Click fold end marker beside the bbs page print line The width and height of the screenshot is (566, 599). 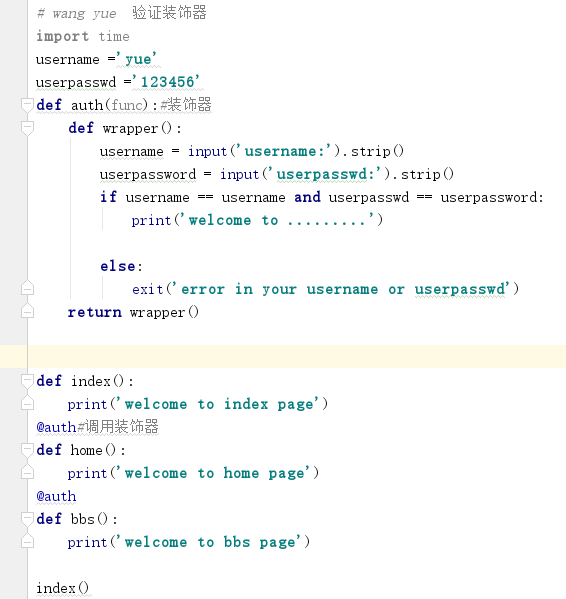point(27,541)
